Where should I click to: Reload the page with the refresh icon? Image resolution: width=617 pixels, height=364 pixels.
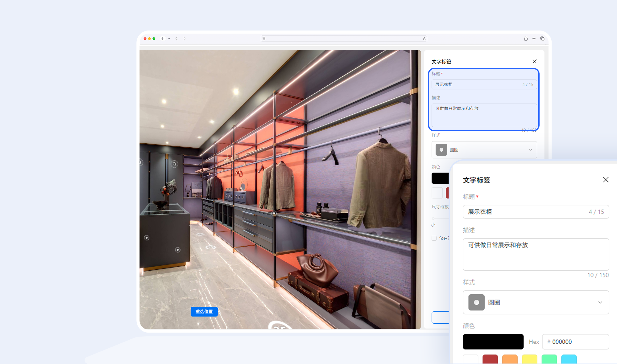(424, 39)
